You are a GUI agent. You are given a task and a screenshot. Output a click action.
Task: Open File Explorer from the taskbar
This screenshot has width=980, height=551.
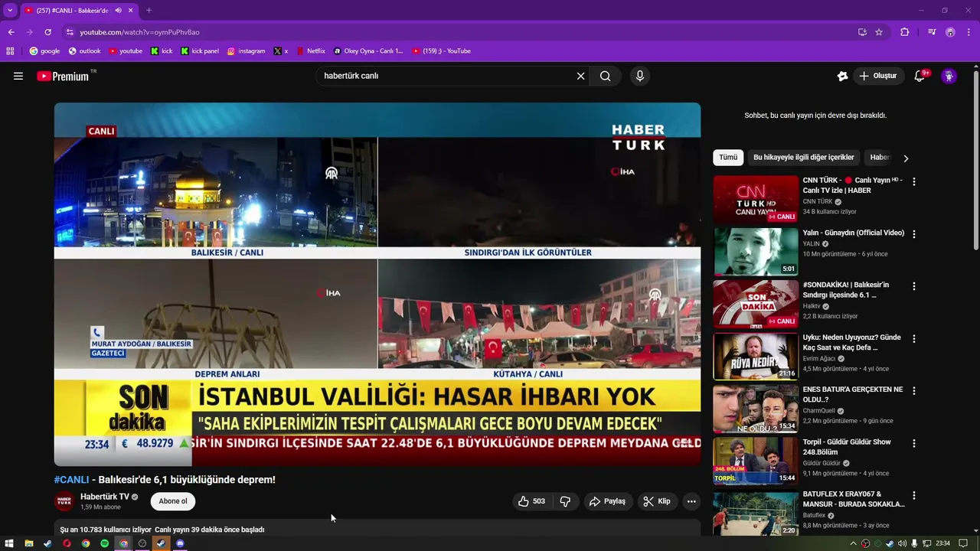(29, 543)
